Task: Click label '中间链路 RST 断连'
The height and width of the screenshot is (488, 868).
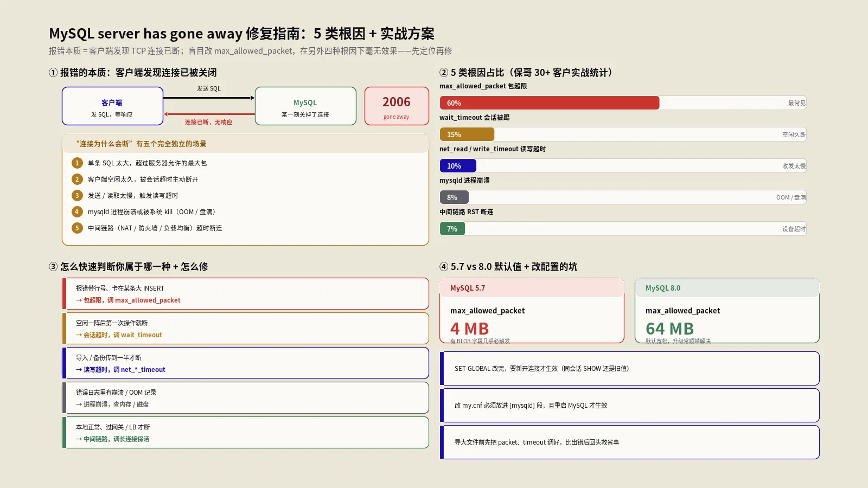Action: [466, 212]
